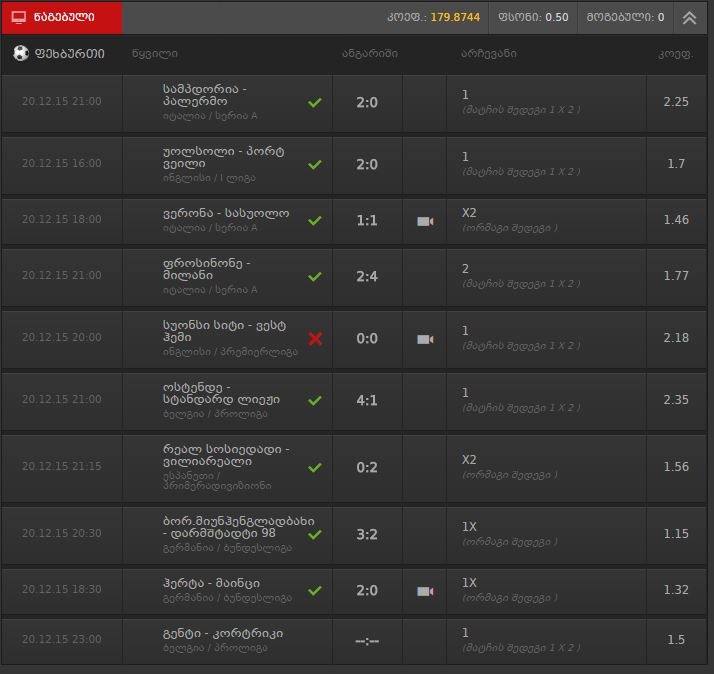The width and height of the screenshot is (714, 674).
Task: Select match უოლსოლი - პორტ ვეილი
Action: pos(224,157)
